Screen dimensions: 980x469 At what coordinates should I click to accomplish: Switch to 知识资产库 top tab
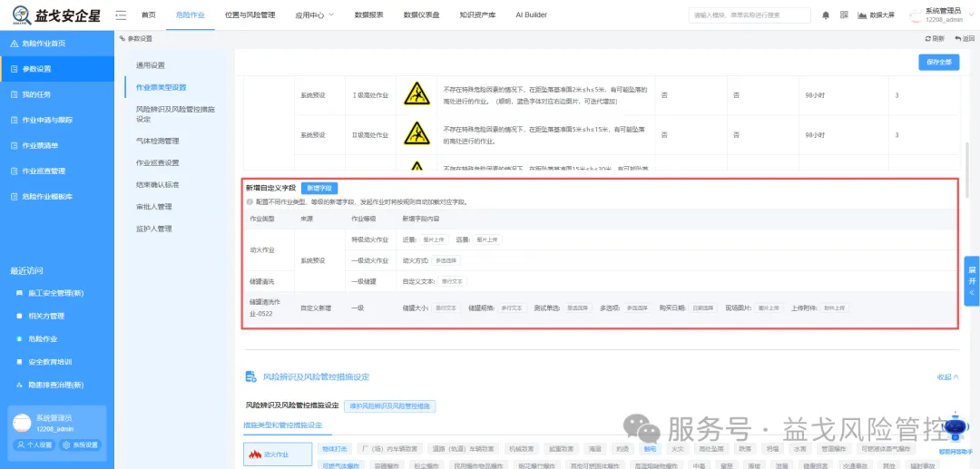[x=477, y=15]
